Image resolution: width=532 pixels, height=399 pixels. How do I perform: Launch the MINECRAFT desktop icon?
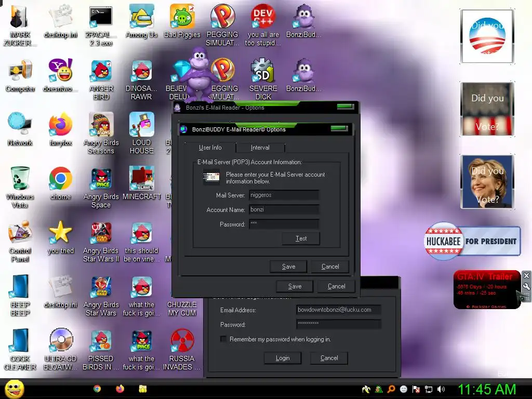141,183
